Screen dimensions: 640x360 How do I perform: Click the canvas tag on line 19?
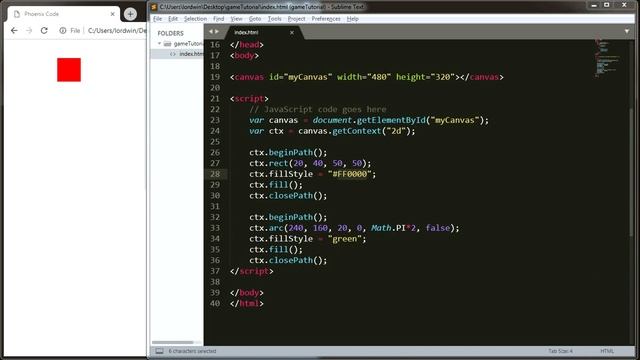(x=367, y=77)
